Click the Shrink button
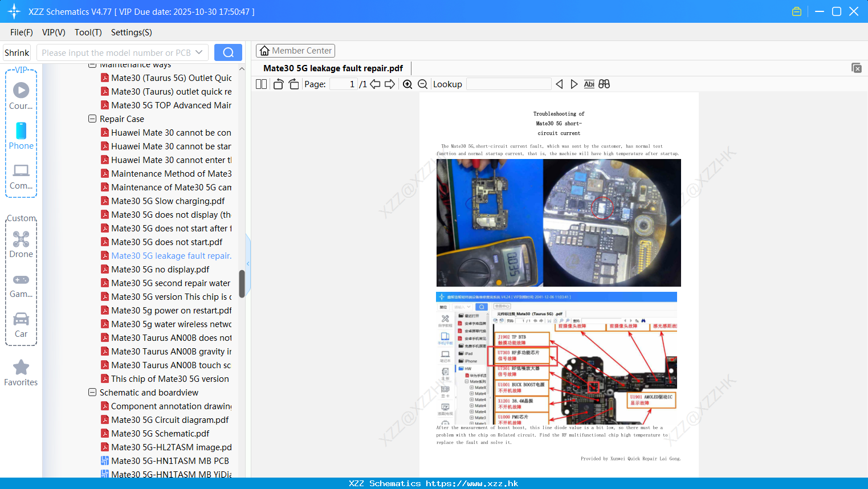 coord(17,52)
